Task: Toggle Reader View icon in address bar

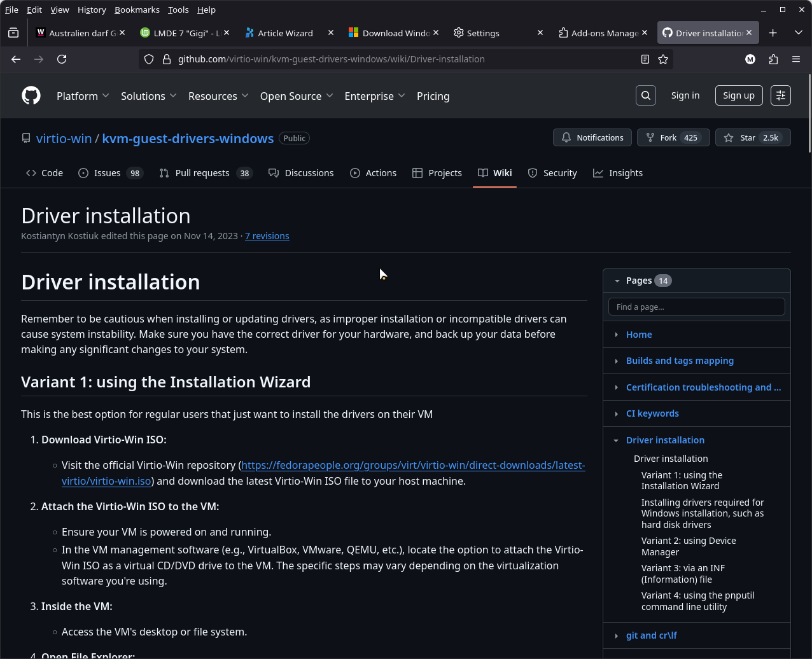Action: pyautogui.click(x=645, y=59)
